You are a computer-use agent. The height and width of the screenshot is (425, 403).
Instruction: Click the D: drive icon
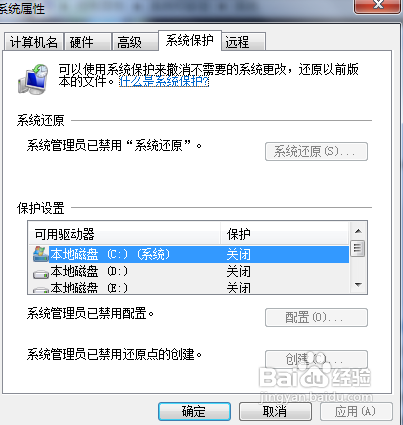coord(41,273)
